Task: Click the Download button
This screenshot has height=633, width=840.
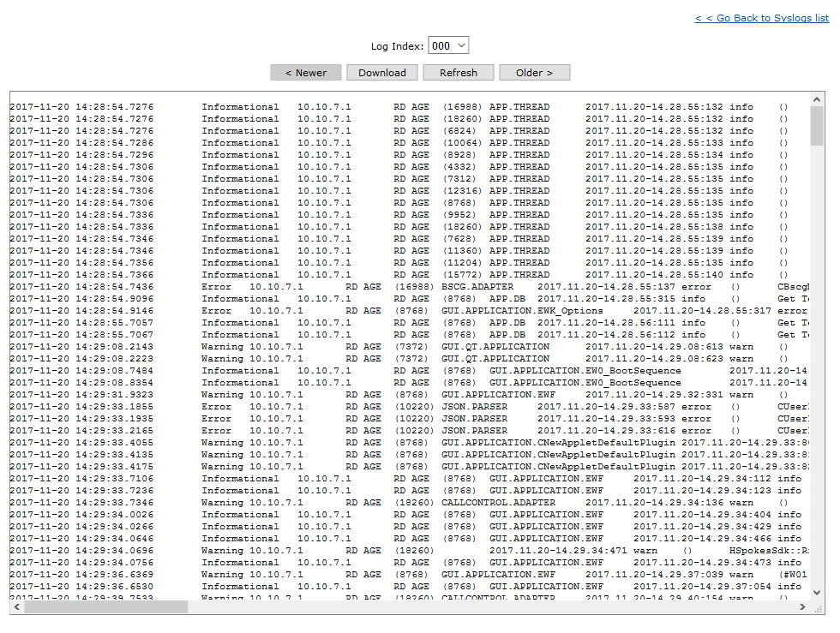Action: tap(381, 72)
